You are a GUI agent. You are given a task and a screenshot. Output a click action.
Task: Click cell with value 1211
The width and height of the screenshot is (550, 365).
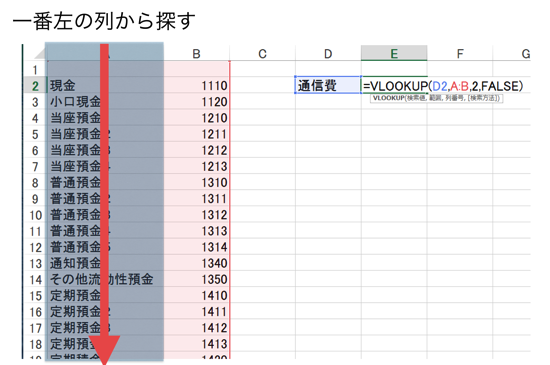click(x=196, y=134)
